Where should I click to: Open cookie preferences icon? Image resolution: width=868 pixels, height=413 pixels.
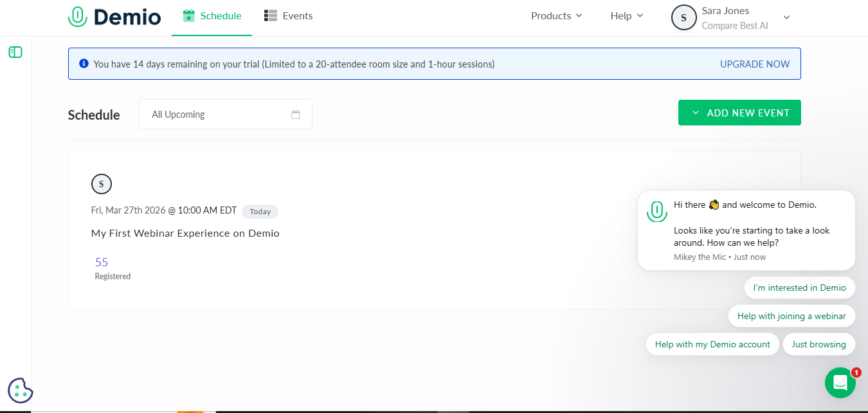pos(21,390)
